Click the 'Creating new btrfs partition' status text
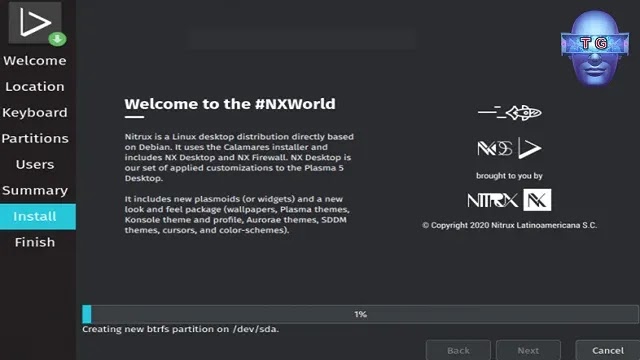The width and height of the screenshot is (640, 360). point(180,329)
